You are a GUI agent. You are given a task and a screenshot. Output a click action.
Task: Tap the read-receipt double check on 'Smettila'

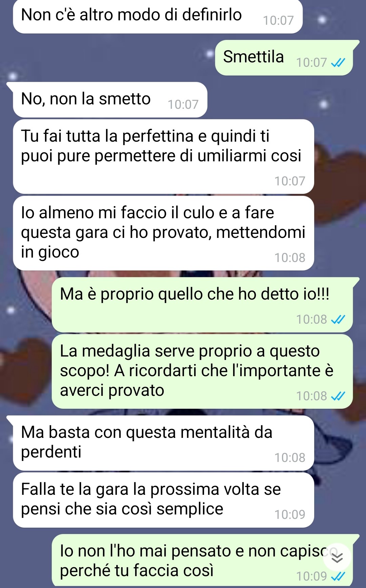click(338, 63)
